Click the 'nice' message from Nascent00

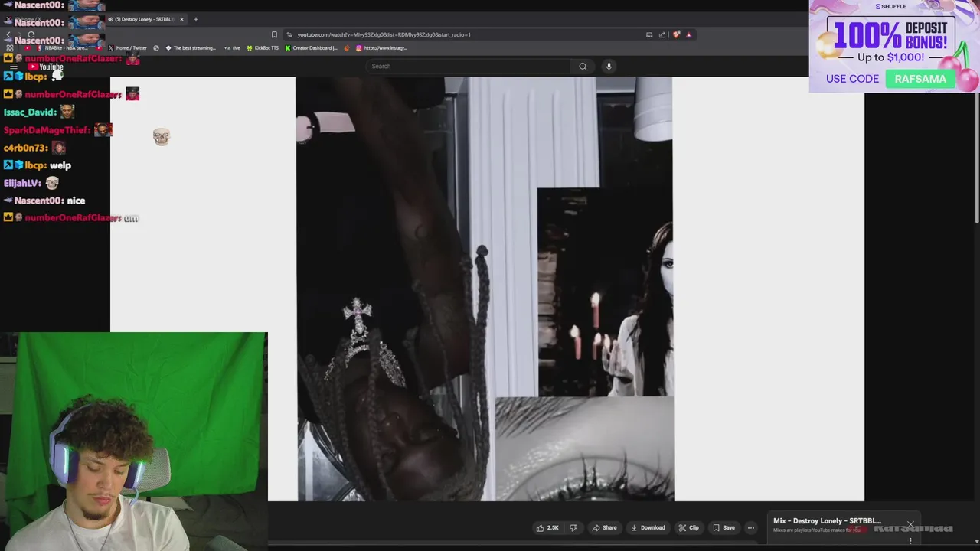click(x=76, y=201)
